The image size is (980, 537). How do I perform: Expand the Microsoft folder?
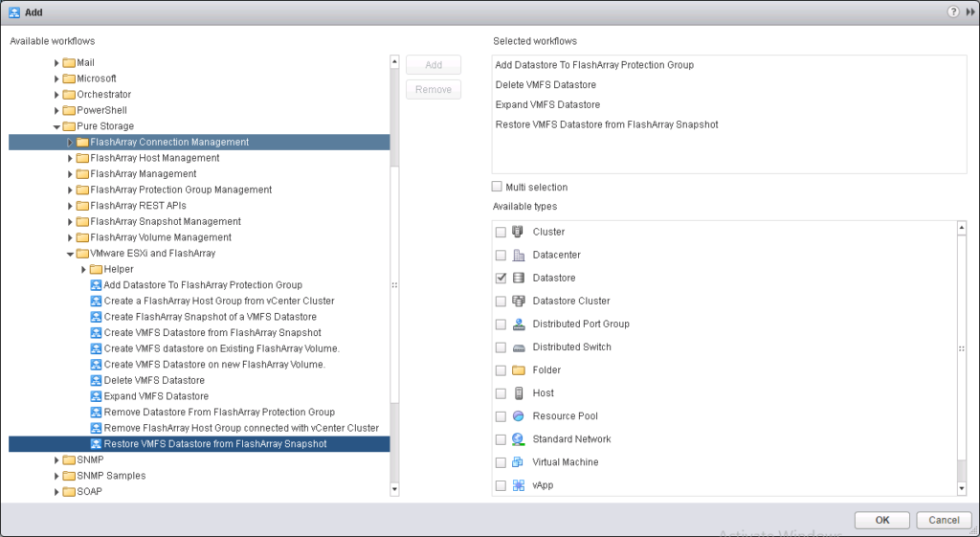tap(56, 78)
